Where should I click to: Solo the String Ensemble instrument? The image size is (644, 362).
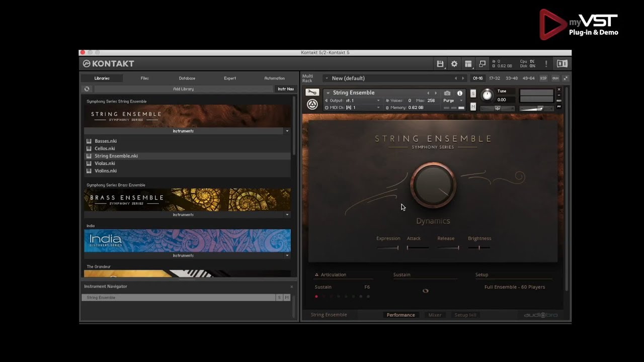point(473,94)
